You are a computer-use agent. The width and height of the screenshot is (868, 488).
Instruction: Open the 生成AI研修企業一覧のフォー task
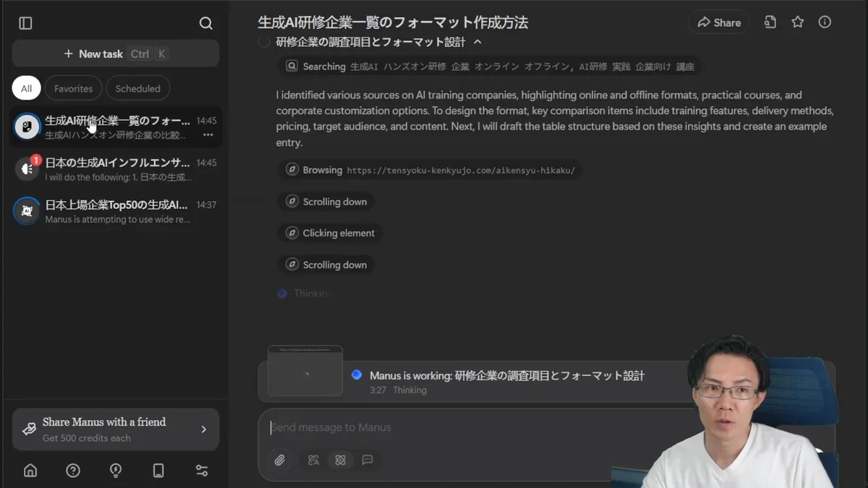tap(116, 127)
